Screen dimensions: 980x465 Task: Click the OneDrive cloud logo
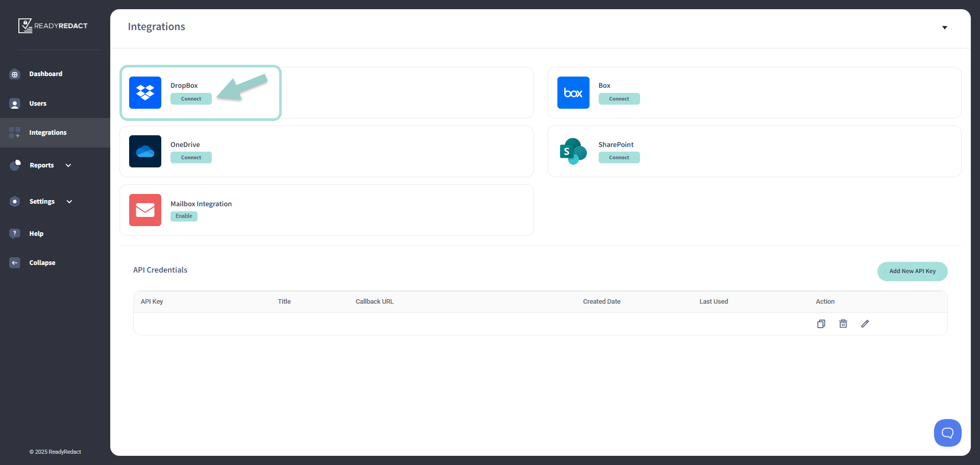pos(145,151)
